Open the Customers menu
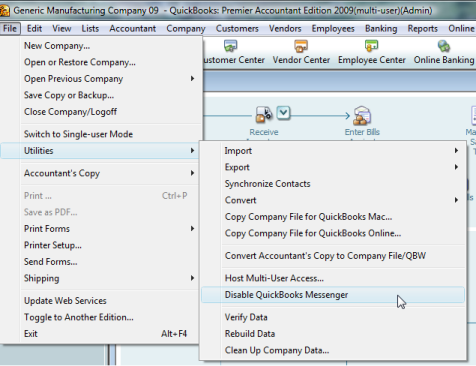Screen dimensions: 476x366 237,29
